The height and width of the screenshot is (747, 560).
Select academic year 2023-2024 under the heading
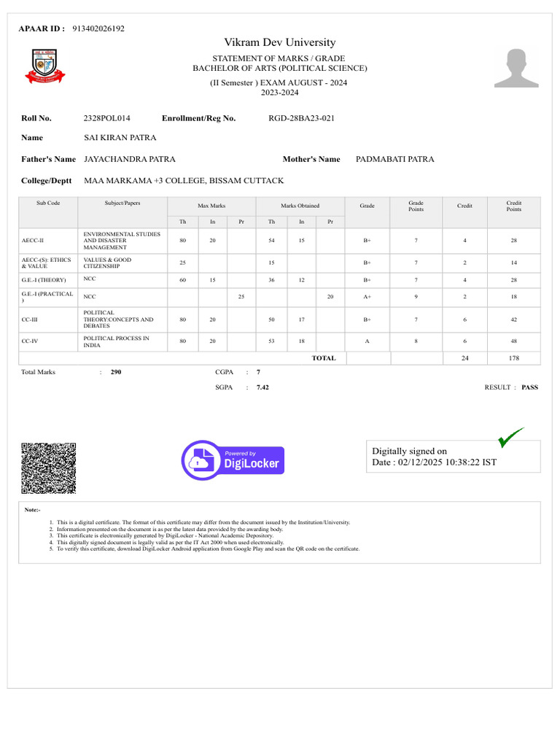[x=279, y=93]
